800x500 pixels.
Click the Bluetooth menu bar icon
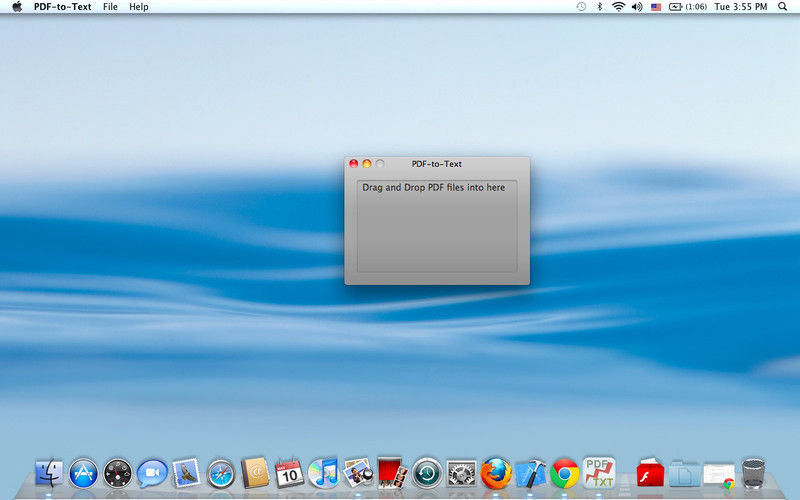pos(600,7)
